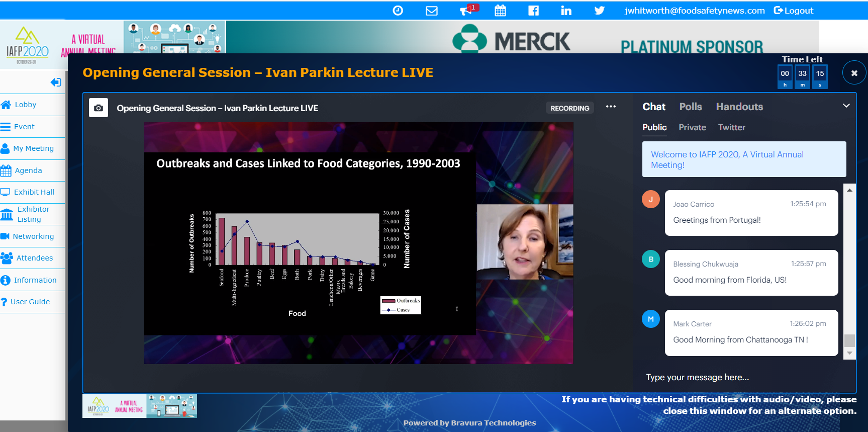Open the Twitter bird icon
The width and height of the screenshot is (868, 432).
pyautogui.click(x=599, y=11)
